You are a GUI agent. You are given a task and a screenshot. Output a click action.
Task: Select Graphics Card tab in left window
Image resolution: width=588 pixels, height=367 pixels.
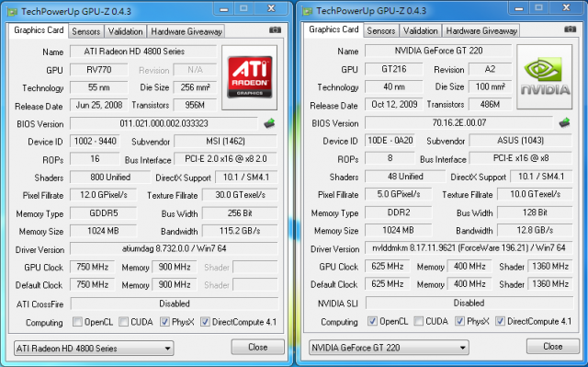(39, 30)
